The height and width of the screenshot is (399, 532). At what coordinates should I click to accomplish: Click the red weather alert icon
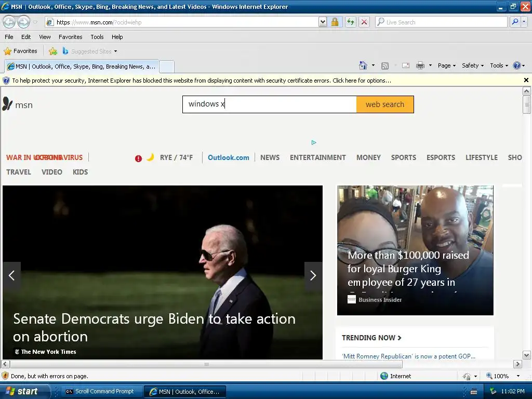coord(138,158)
